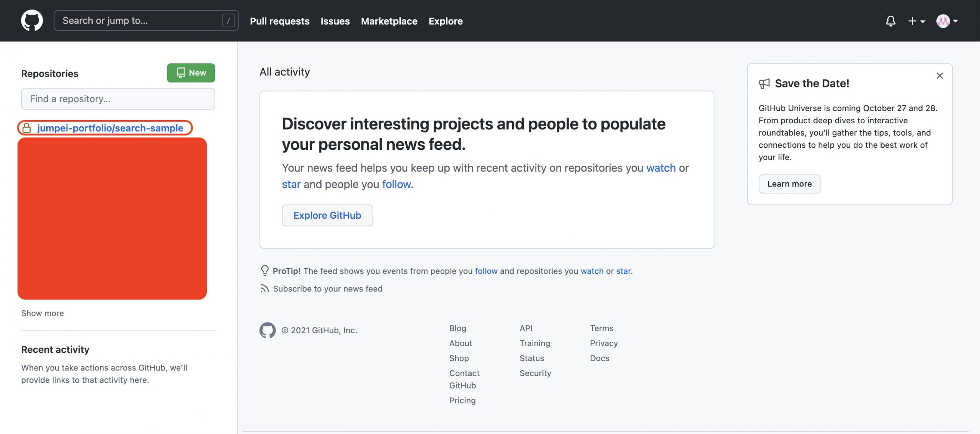The width and height of the screenshot is (980, 434).
Task: Open Contact GitHub footer link
Action: [464, 379]
